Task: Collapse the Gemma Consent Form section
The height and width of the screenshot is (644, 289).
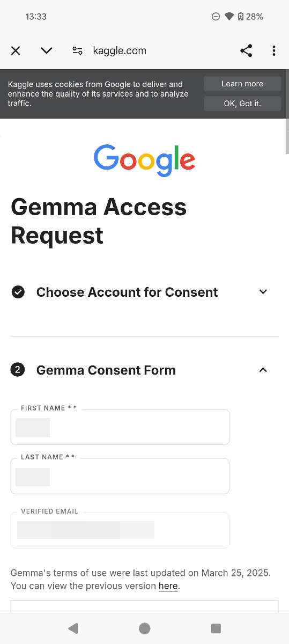Action: (x=263, y=370)
